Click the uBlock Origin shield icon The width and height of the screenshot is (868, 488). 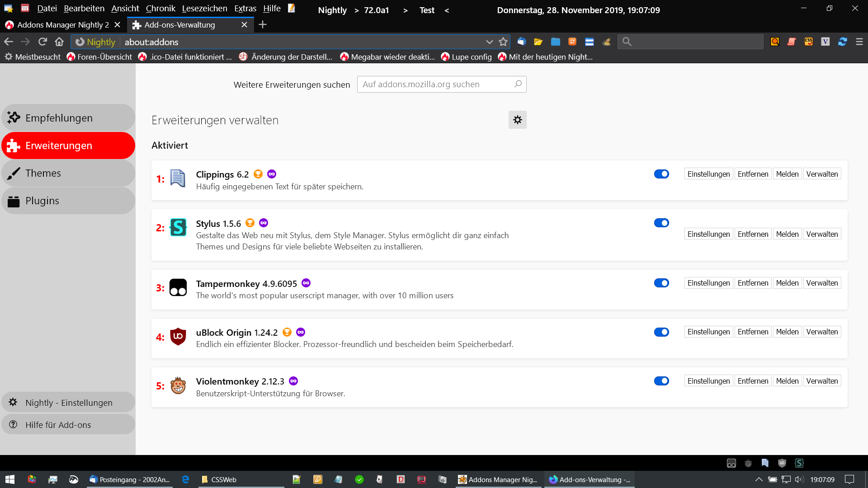(x=178, y=337)
